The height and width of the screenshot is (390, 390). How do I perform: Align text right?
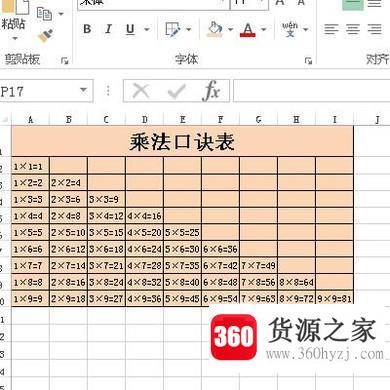coord(375,29)
